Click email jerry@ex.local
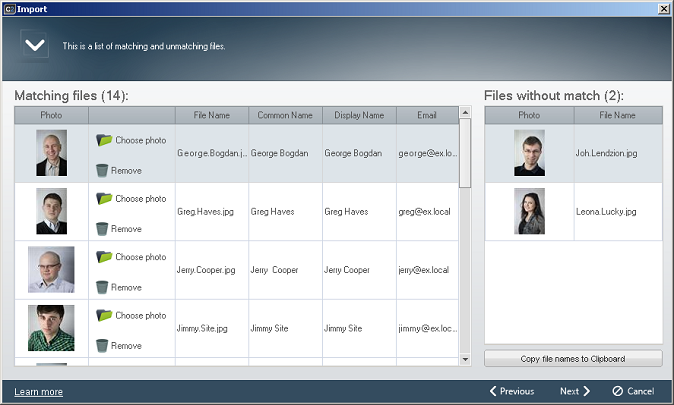Viewport: 674px width, 405px height. click(423, 270)
